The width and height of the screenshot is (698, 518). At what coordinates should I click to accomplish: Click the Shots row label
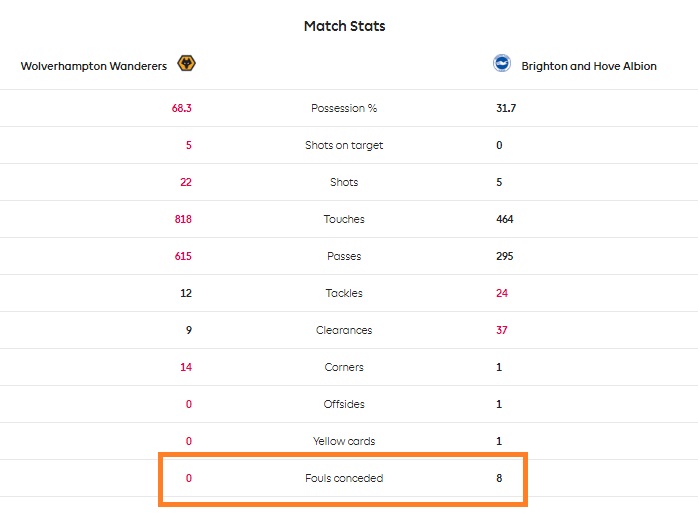[344, 182]
